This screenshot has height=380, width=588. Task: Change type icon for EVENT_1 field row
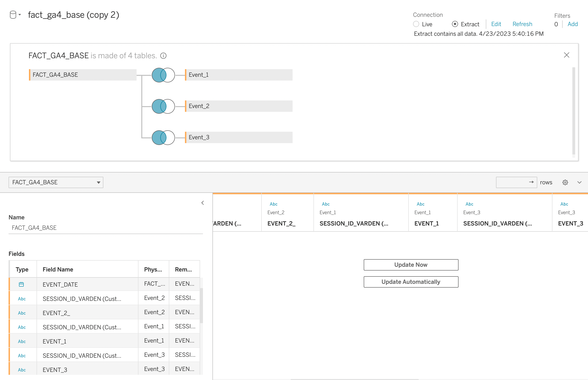pos(22,341)
